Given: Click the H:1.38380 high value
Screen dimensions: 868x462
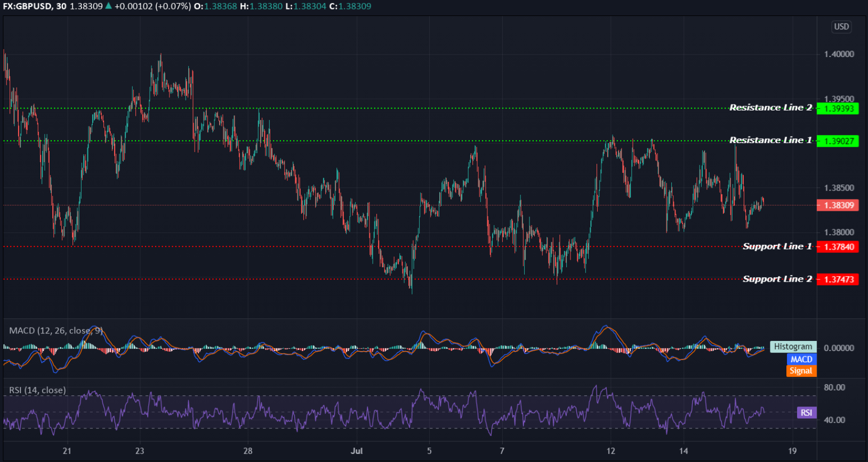Looking at the screenshot, I should [x=261, y=6].
